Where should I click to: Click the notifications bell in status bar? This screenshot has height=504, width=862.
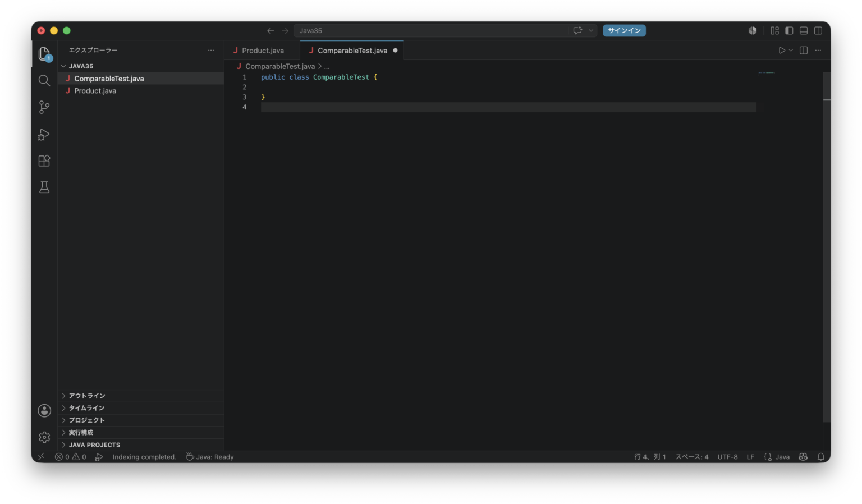(x=820, y=457)
